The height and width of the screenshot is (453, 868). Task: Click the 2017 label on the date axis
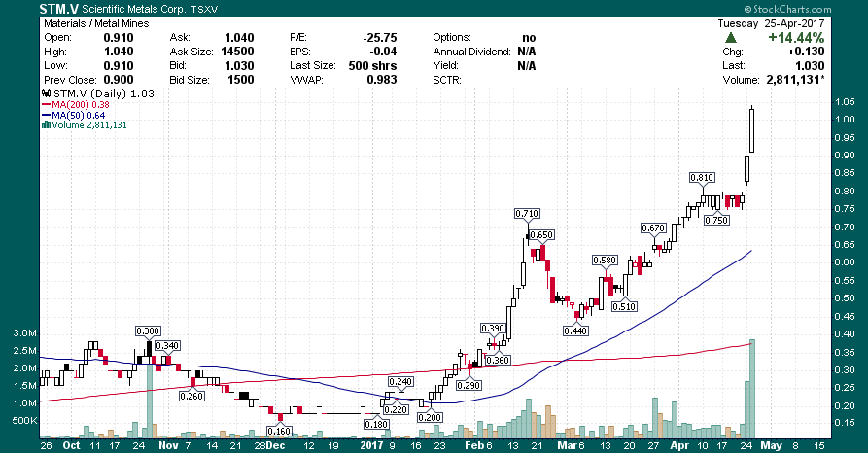[371, 445]
